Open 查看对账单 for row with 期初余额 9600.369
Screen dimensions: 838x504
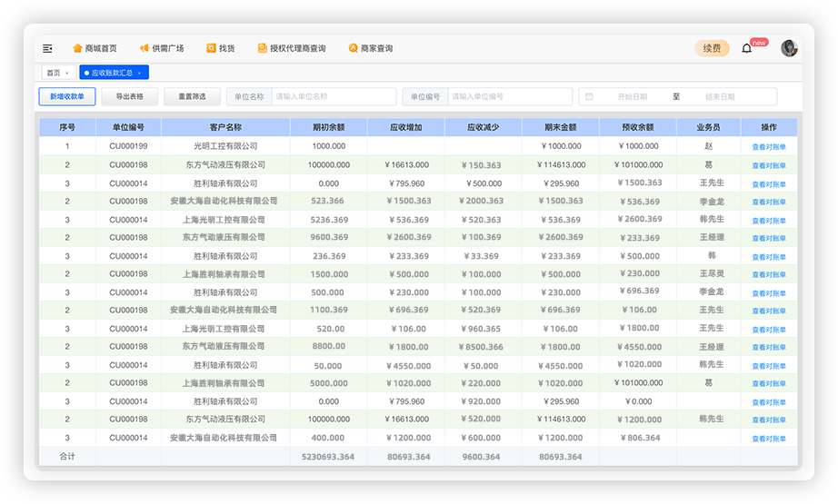[769, 238]
